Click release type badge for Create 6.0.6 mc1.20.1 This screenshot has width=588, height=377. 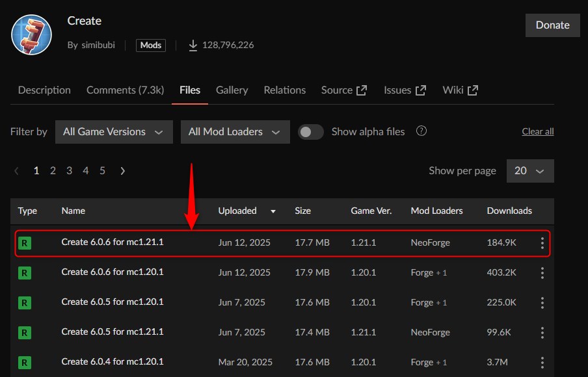tap(25, 273)
